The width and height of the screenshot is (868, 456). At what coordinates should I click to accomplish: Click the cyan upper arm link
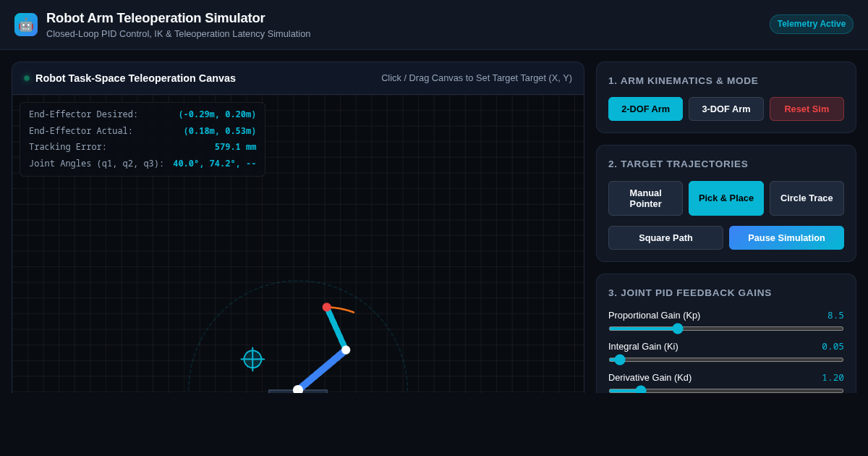pos(336,329)
